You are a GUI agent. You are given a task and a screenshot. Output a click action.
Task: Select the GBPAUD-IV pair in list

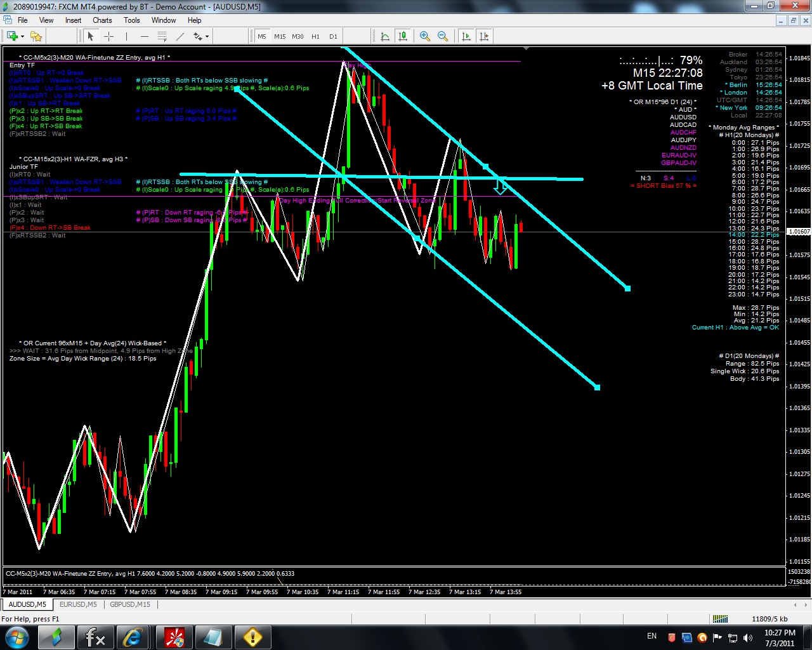pyautogui.click(x=679, y=163)
